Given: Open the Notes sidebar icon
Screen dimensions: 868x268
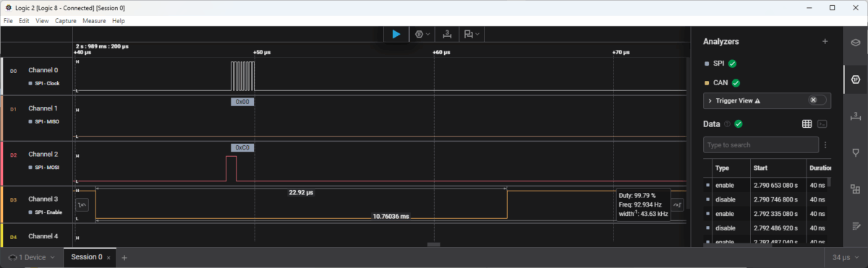Looking at the screenshot, I should pyautogui.click(x=856, y=225).
